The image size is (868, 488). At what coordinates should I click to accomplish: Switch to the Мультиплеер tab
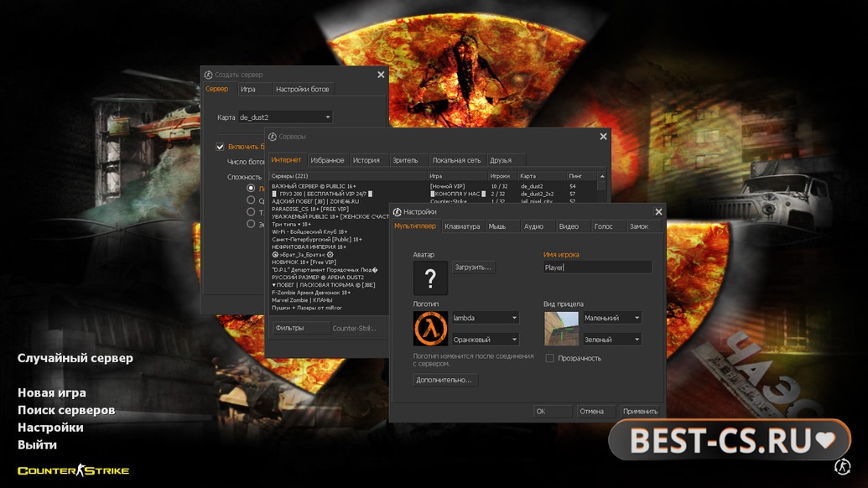pyautogui.click(x=415, y=226)
